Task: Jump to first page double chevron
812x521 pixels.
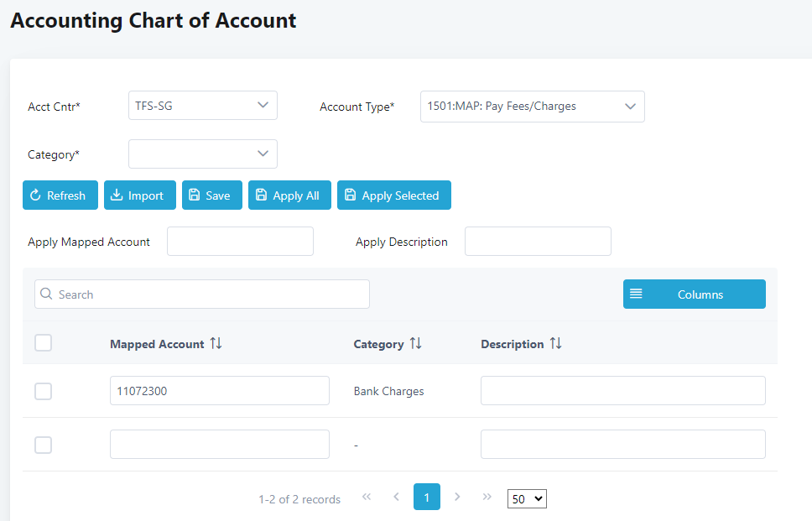Action: tap(367, 497)
